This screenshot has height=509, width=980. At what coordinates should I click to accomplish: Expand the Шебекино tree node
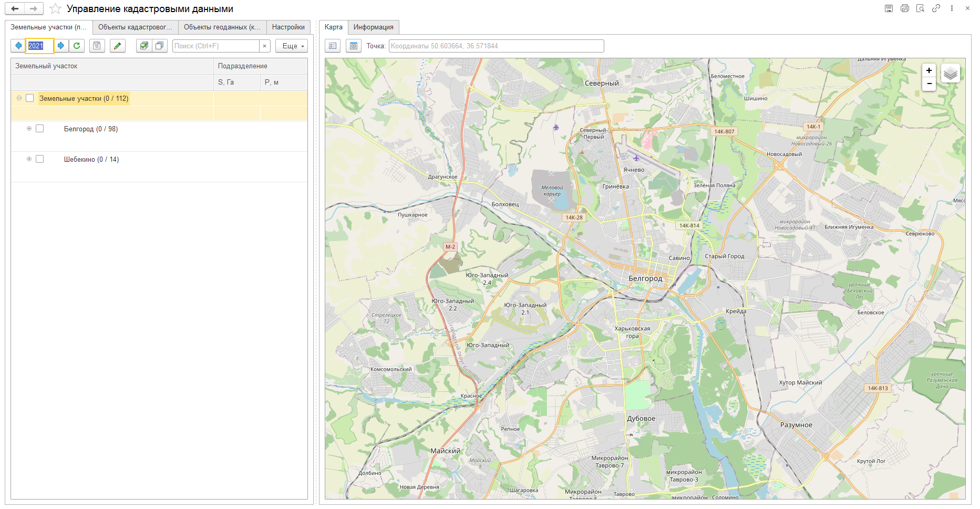29,159
